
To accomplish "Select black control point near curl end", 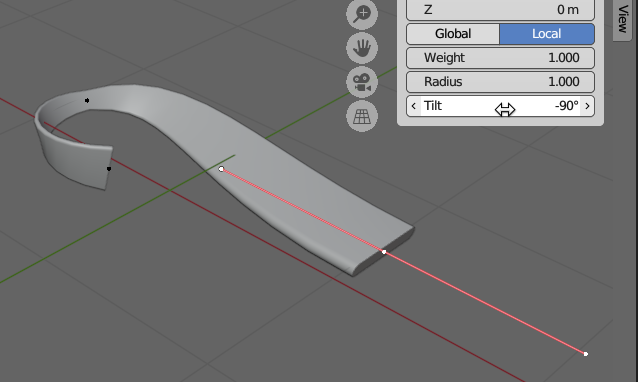I will point(109,169).
